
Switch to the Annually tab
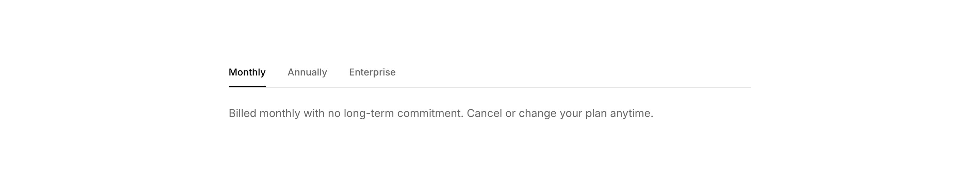pyautogui.click(x=307, y=72)
